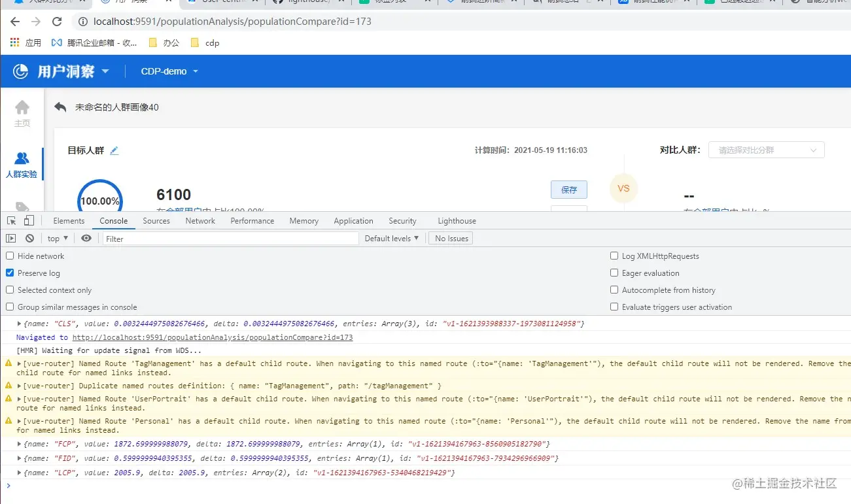The width and height of the screenshot is (851, 504).
Task: Open the 办公 bookmark folder
Action: [164, 42]
